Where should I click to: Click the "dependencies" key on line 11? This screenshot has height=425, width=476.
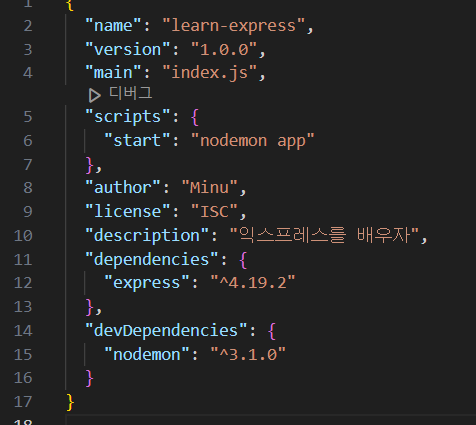[x=152, y=259]
